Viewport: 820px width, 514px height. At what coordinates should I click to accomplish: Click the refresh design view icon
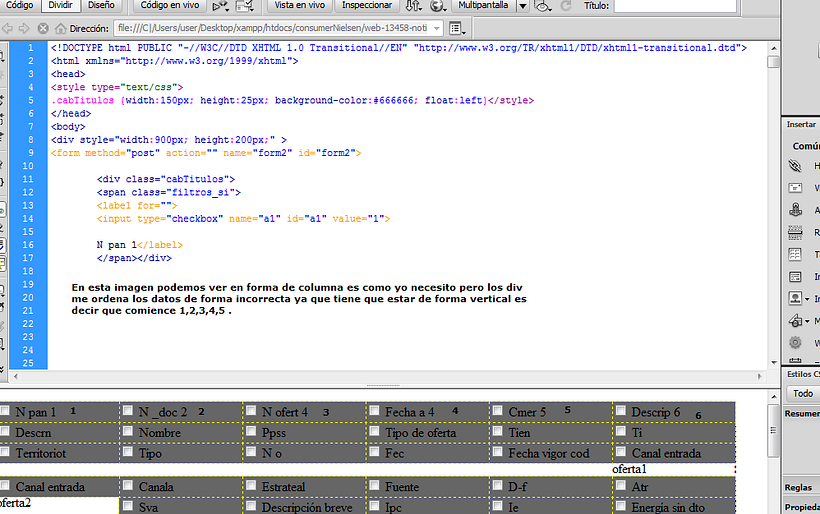[566, 6]
